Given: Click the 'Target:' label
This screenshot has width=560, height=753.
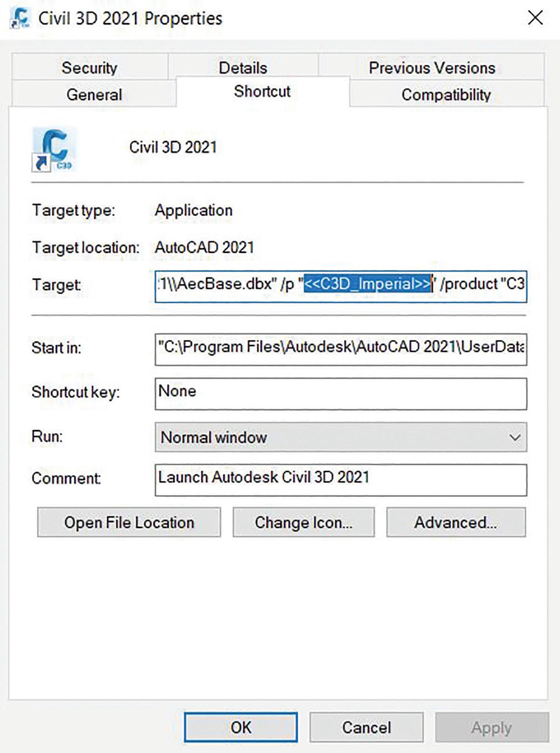Looking at the screenshot, I should tap(56, 285).
